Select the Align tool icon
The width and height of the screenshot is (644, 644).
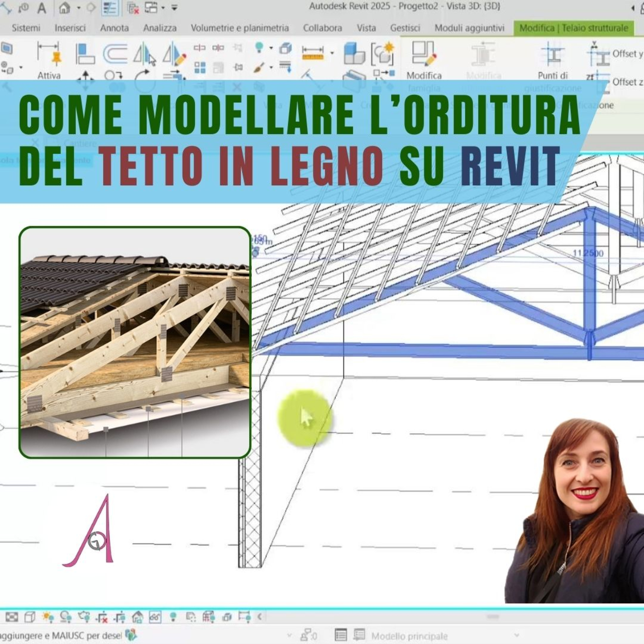[85, 53]
